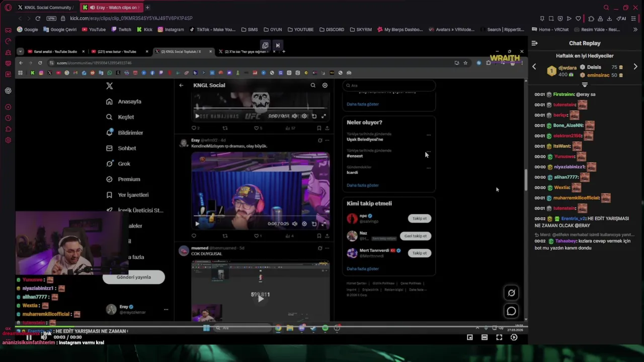Click the kick.com address bar URL
Viewport: 644px width, 362px height.
coord(131,19)
